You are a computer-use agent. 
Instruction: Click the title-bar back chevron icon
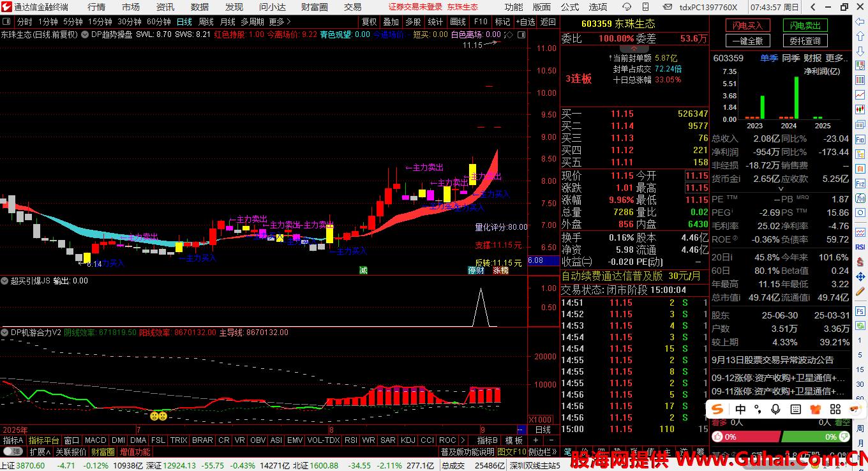[x=812, y=7]
